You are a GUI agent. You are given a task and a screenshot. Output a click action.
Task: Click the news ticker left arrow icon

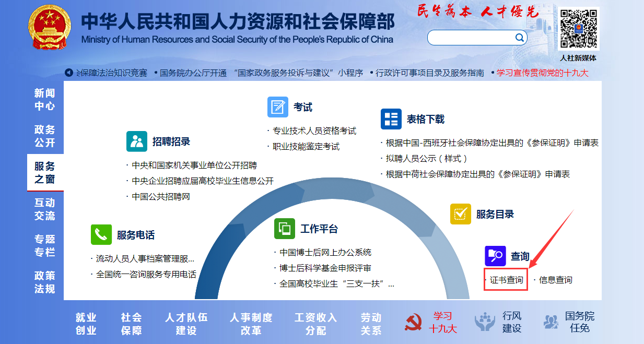[x=68, y=73]
